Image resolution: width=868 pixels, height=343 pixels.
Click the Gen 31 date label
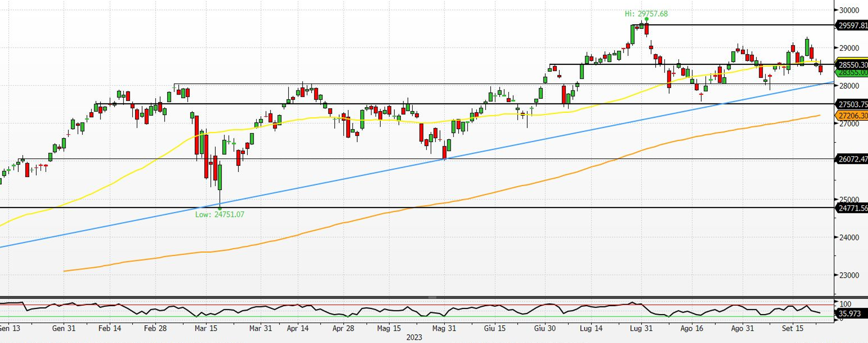click(64, 328)
